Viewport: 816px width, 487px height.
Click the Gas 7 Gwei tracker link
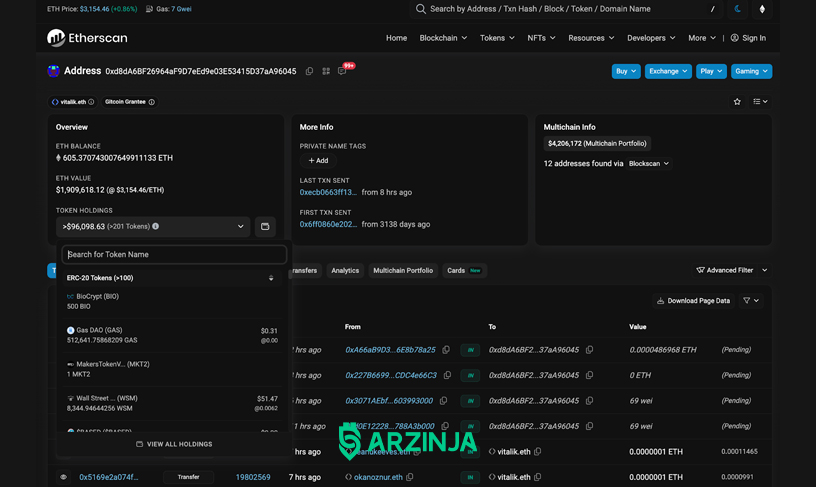pos(181,9)
